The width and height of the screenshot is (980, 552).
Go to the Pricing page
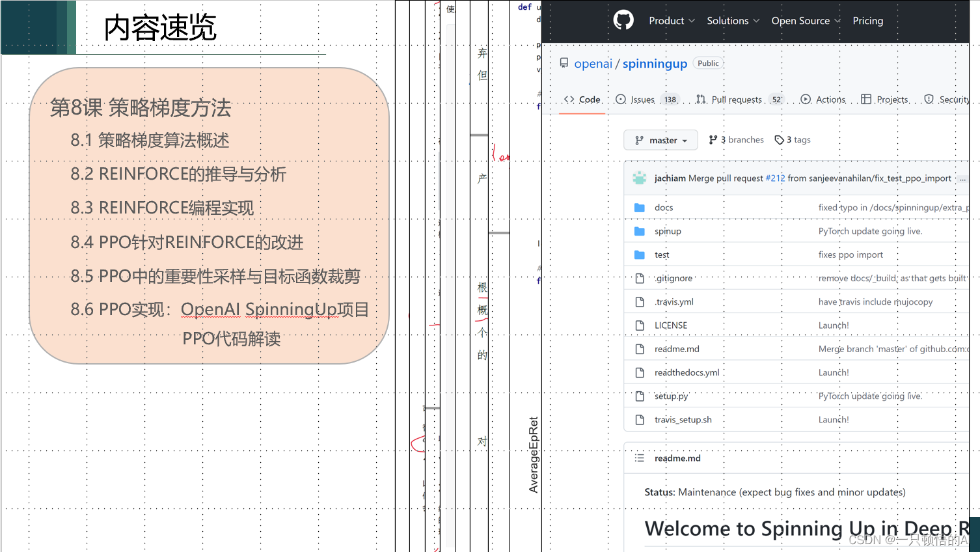[x=868, y=21]
